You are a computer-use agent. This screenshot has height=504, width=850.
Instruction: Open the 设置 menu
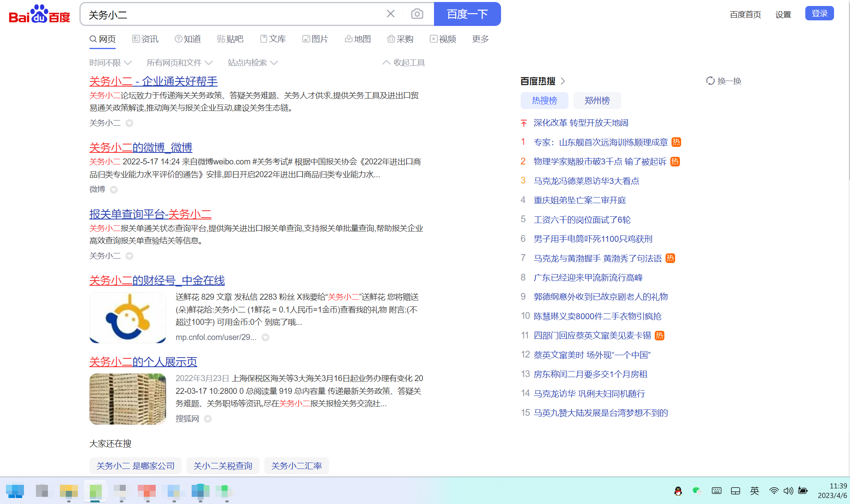(783, 14)
